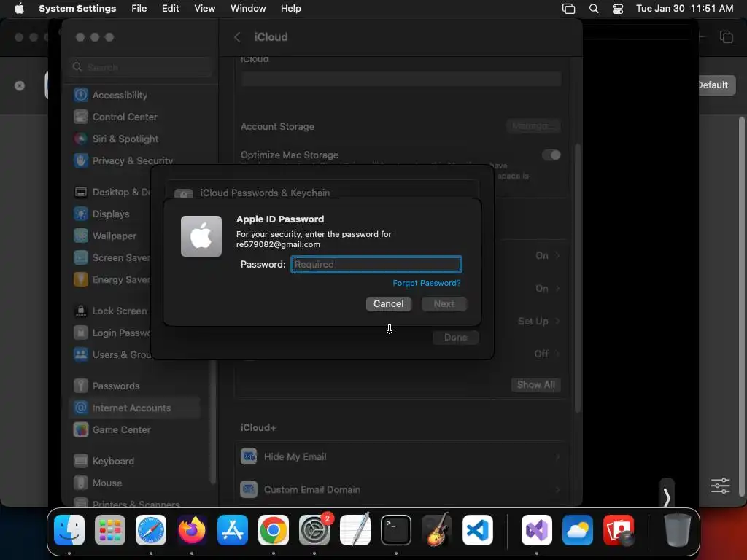Click the right chevron arrow in background window
The image size is (747, 560).
point(667,497)
